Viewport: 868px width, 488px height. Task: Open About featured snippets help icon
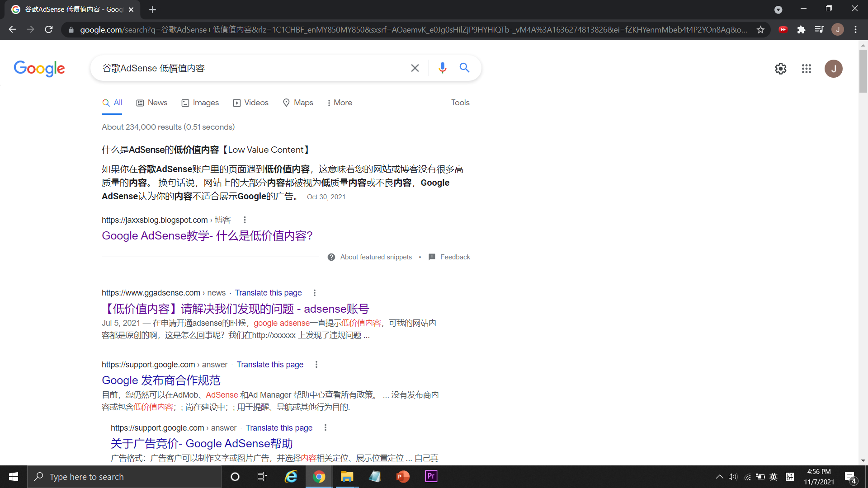pyautogui.click(x=331, y=257)
